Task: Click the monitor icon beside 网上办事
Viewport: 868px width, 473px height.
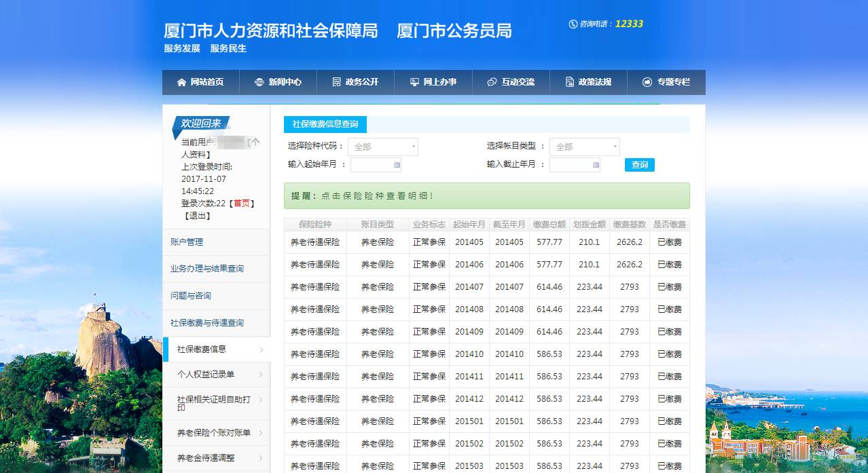Action: click(x=414, y=82)
